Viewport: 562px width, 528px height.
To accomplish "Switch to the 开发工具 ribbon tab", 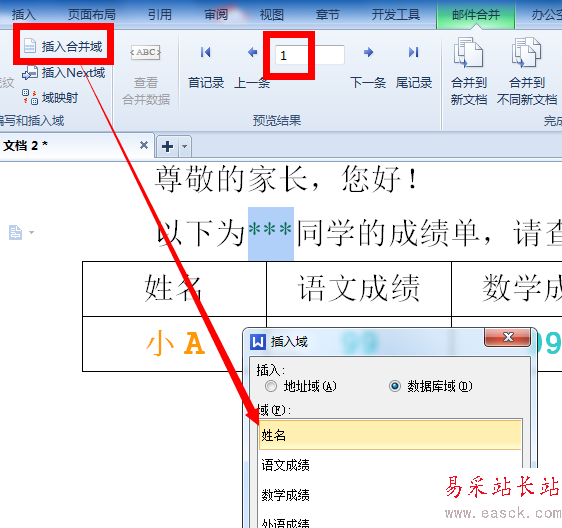I will [396, 15].
